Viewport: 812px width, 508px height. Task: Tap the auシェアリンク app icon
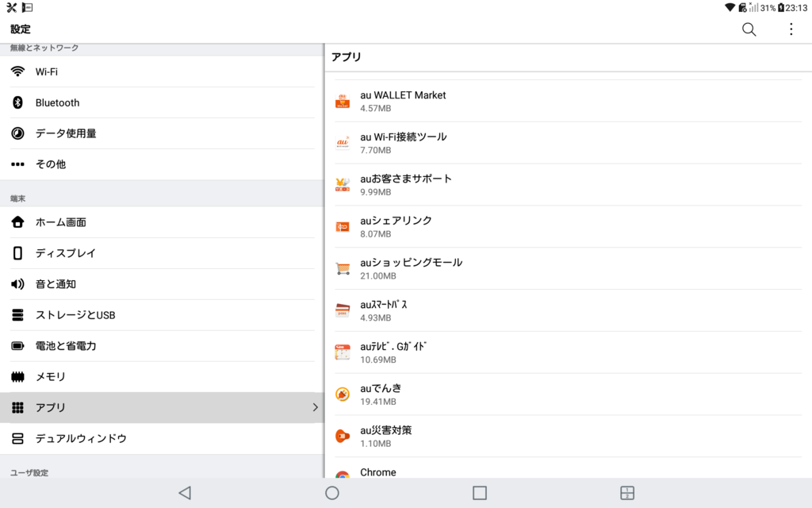343,227
